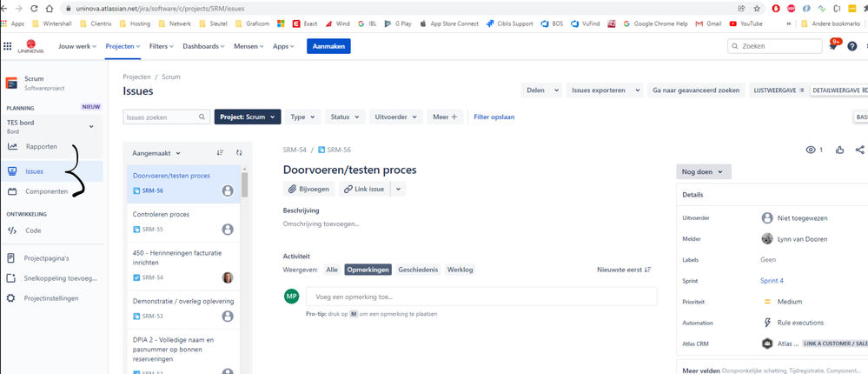Reload the page with the browser refresh button
The width and height of the screenshot is (868, 374).
point(35,9)
